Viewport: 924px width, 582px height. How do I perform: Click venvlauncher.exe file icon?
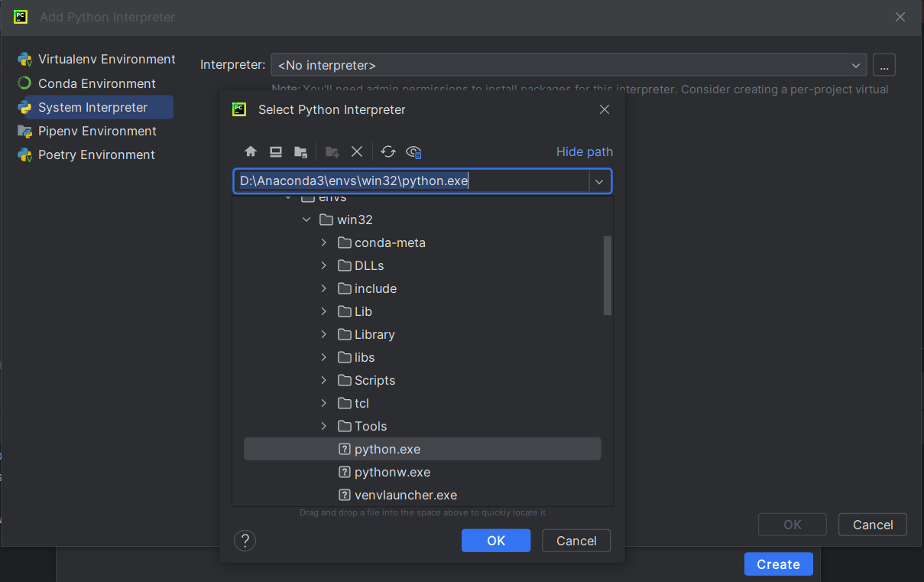click(344, 495)
